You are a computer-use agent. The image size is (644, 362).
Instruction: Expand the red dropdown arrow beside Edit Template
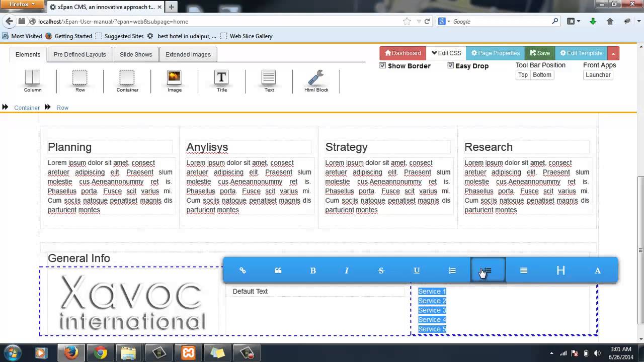point(613,53)
